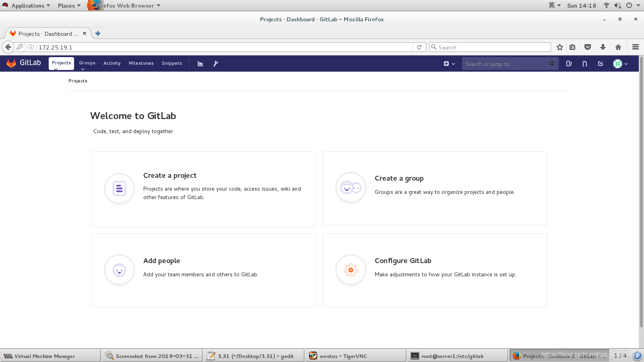Screen dimensions: 644x362
Task: Reload the page in Firefox
Action: tap(419, 47)
